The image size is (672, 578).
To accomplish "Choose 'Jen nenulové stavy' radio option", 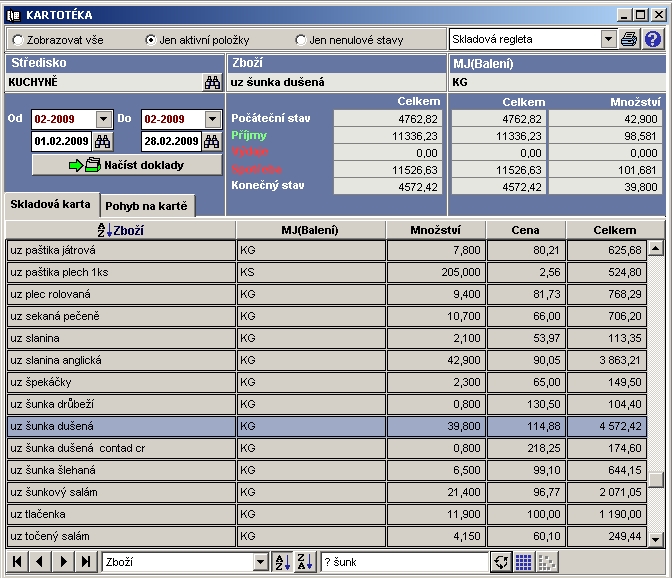I will 301,40.
